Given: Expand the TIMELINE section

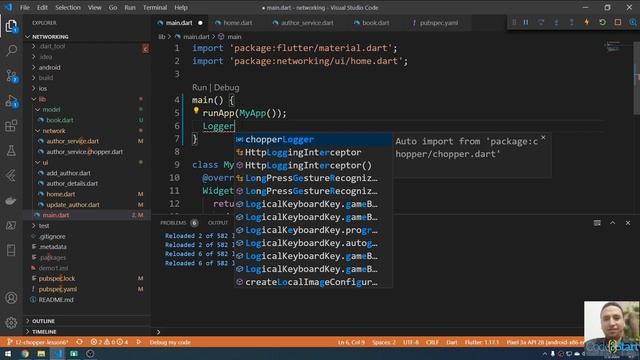Looking at the screenshot, I should coord(44,332).
